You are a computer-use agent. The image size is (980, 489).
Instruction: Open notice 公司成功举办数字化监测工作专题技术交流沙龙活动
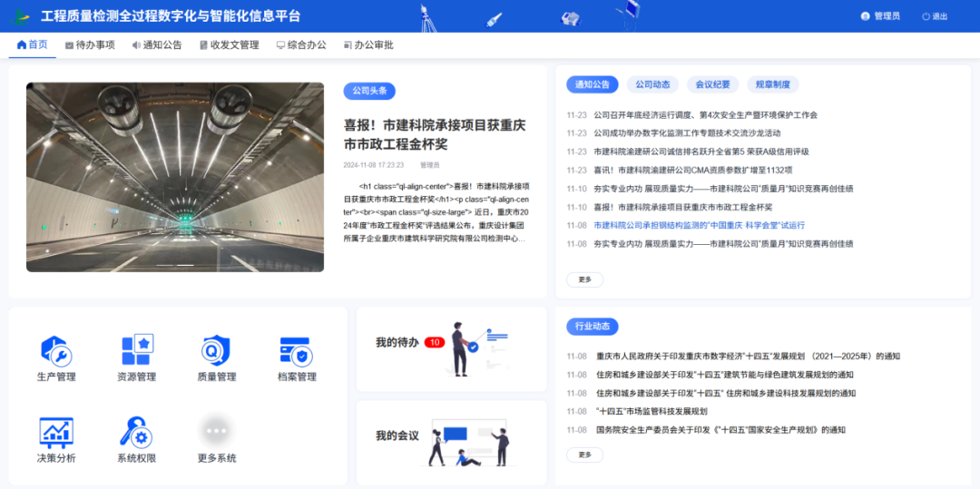[686, 133]
